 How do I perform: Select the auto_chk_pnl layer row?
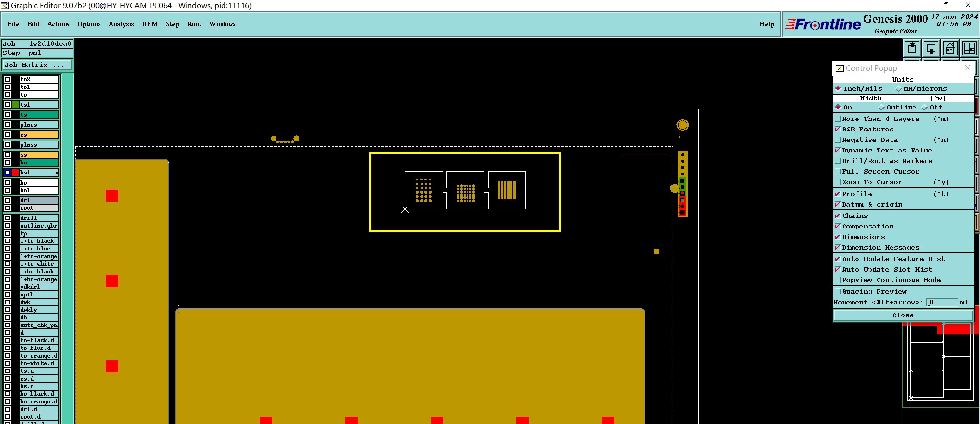coord(39,325)
